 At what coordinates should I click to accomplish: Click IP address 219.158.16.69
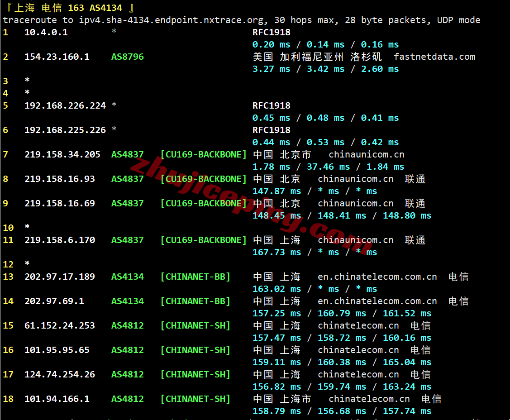pos(60,203)
